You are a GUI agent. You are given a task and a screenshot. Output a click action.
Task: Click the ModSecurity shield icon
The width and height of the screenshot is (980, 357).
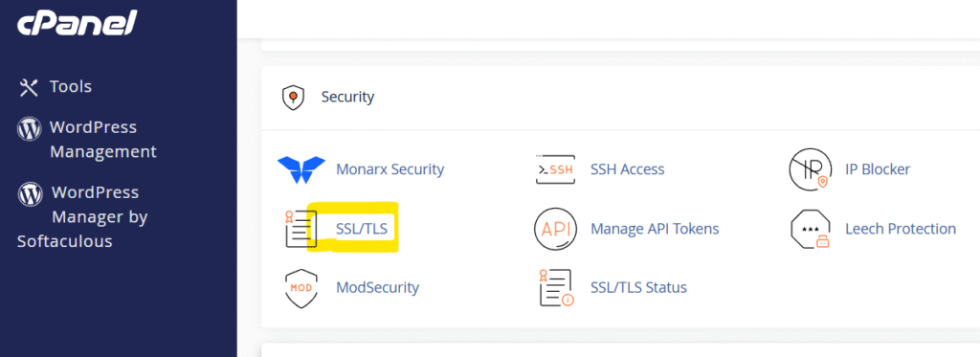click(301, 288)
